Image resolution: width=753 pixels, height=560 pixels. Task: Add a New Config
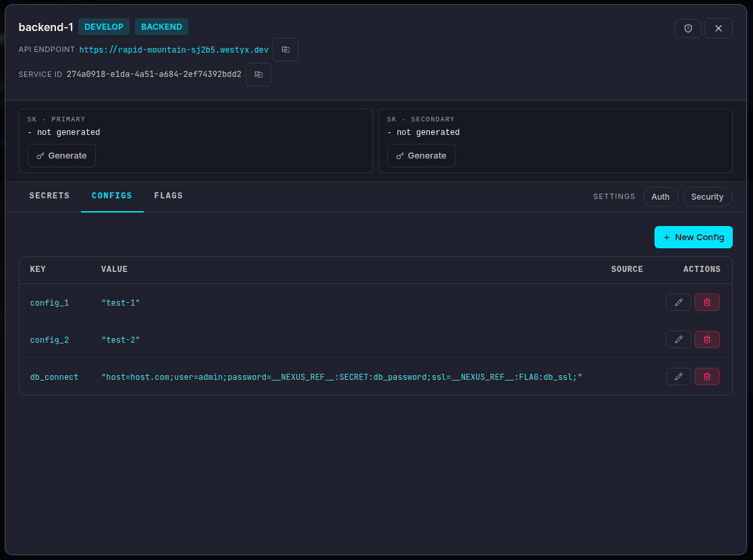[694, 237]
